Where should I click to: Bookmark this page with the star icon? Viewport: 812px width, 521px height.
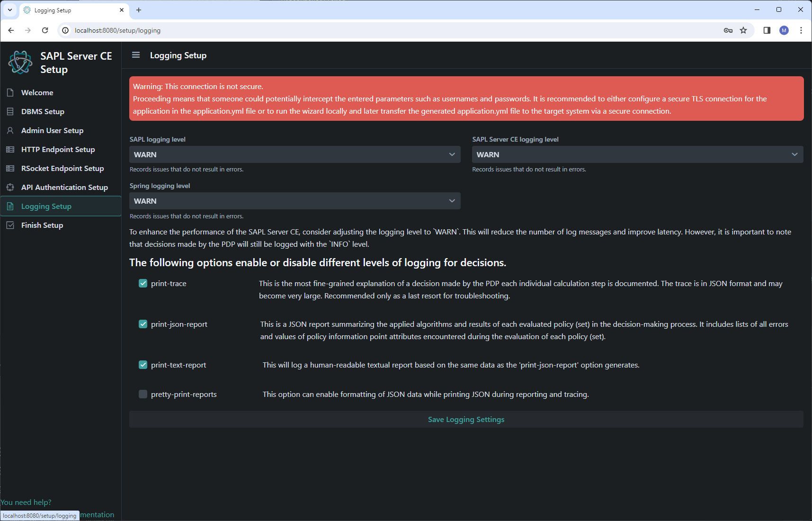click(x=743, y=30)
